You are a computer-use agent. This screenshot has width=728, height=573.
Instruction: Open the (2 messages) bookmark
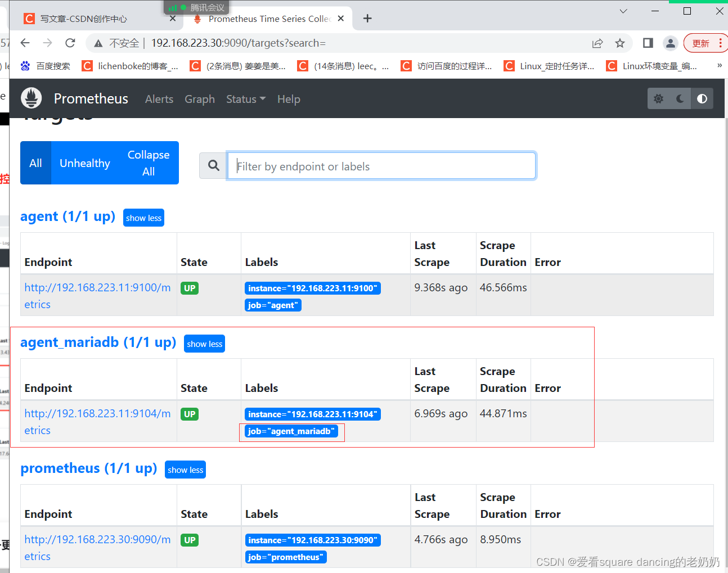(x=238, y=66)
